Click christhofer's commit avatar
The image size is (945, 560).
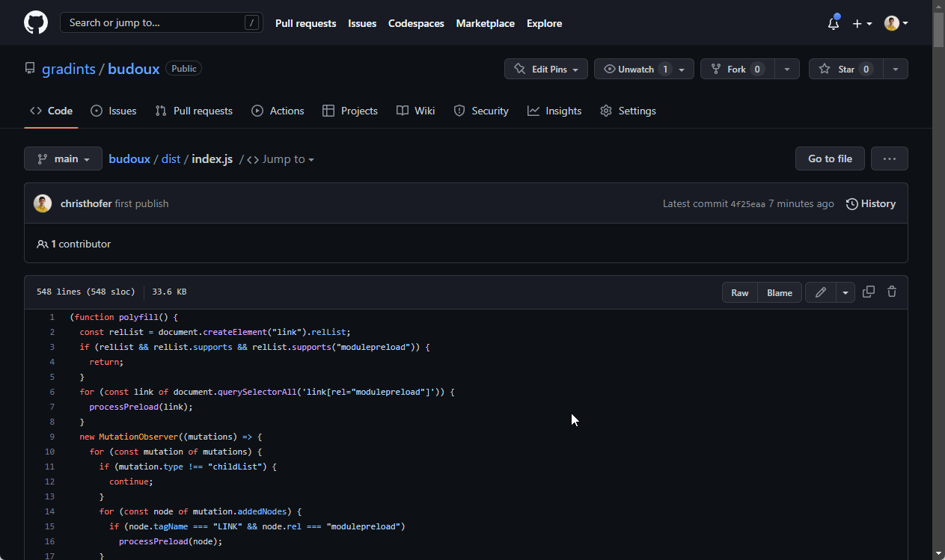coord(43,203)
